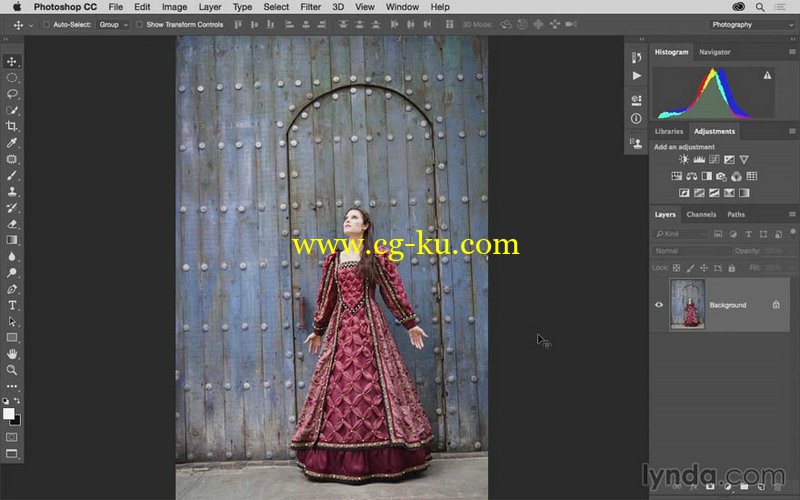Add a Black & White adjustment
Screen dimensions: 800x500
(x=707, y=177)
